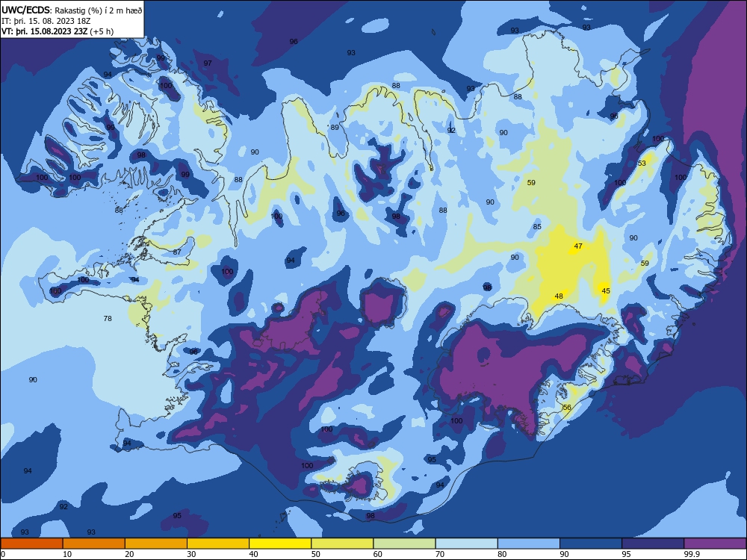
Task: Click the 70–80 light blue legend swatch
Action: [466, 544]
